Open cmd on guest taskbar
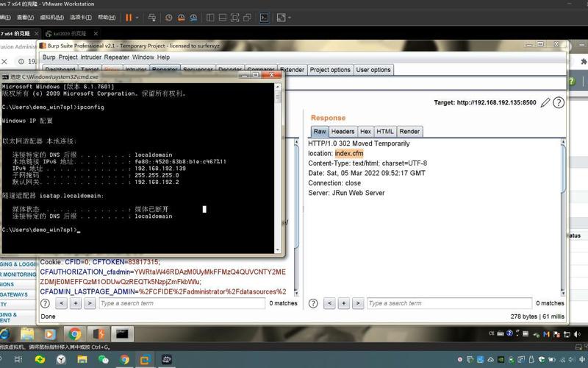 click(x=122, y=334)
